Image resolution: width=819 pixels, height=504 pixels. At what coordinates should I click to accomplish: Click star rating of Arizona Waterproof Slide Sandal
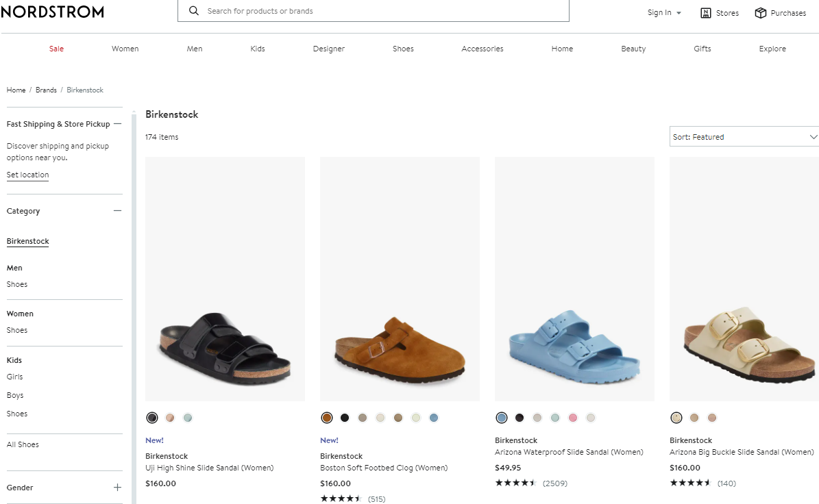(x=515, y=483)
